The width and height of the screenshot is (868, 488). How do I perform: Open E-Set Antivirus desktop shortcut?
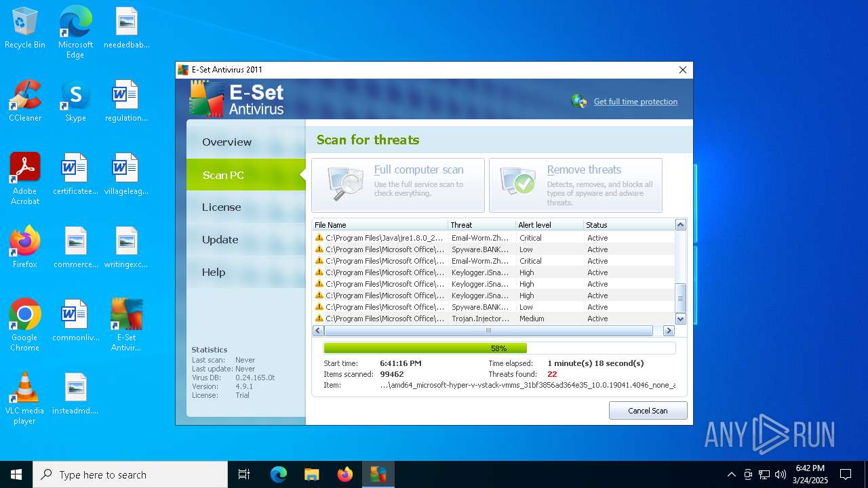coord(126,325)
